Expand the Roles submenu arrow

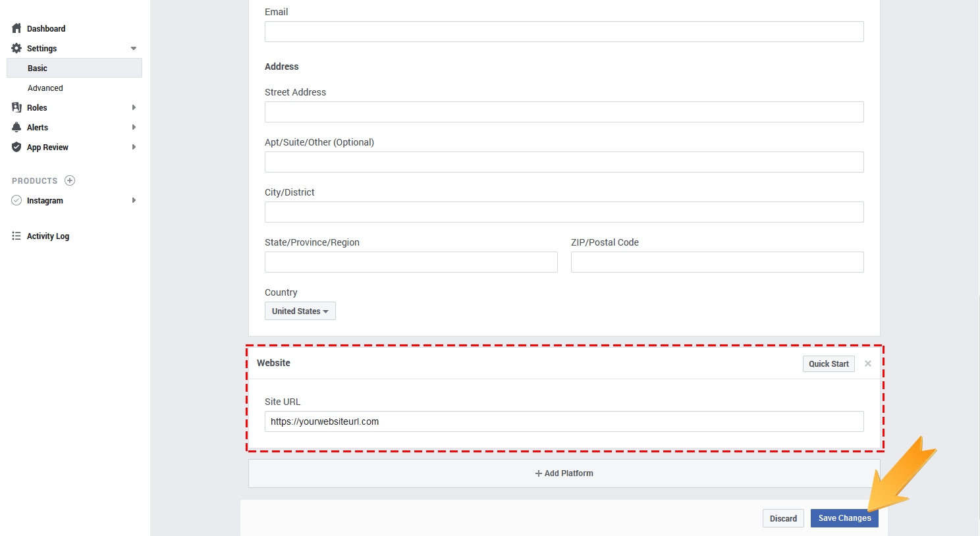point(134,107)
